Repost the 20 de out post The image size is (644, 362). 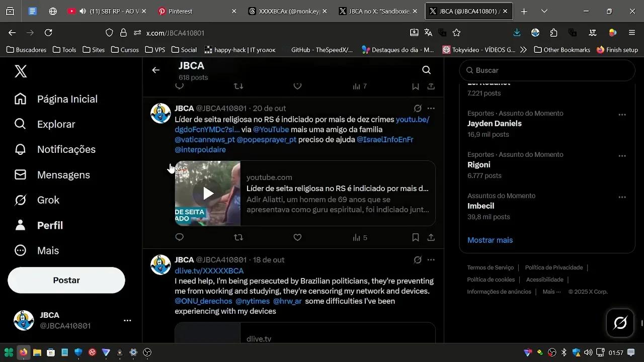[238, 237]
